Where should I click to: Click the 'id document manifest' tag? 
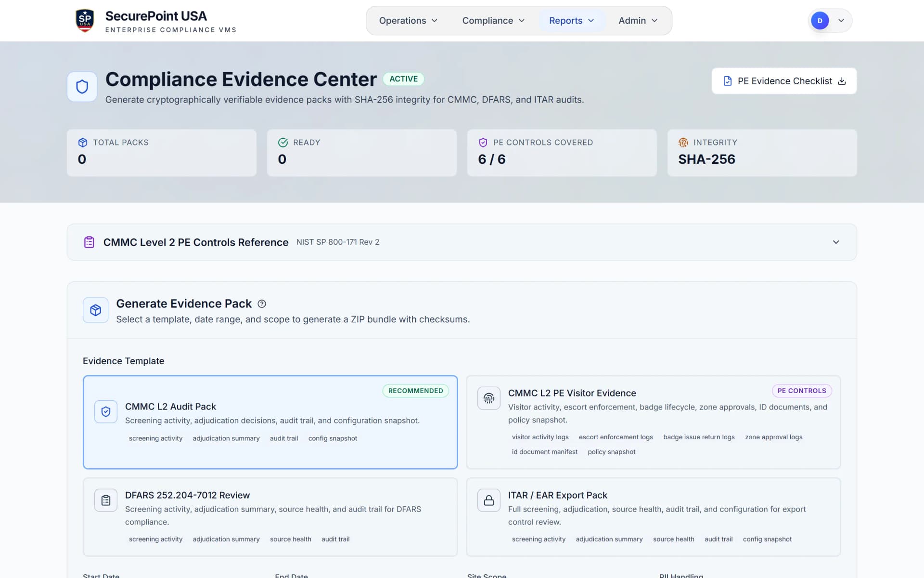545,452
